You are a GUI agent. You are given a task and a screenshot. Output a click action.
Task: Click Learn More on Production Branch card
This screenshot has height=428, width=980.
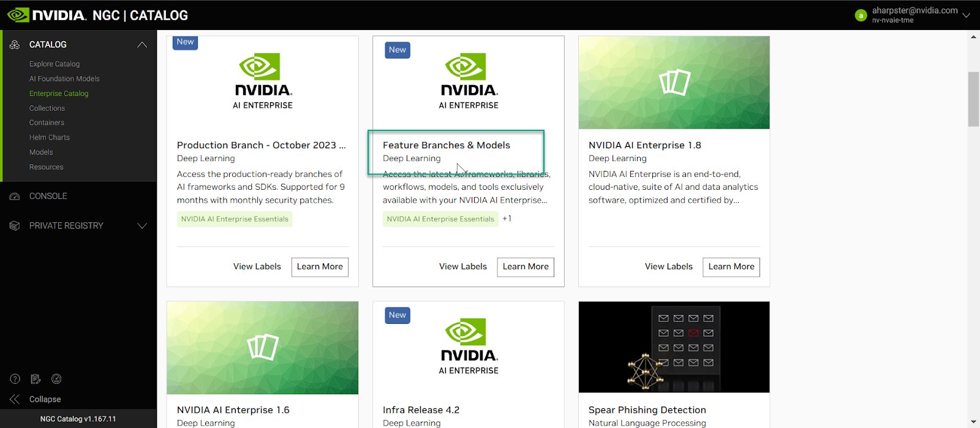click(x=320, y=267)
